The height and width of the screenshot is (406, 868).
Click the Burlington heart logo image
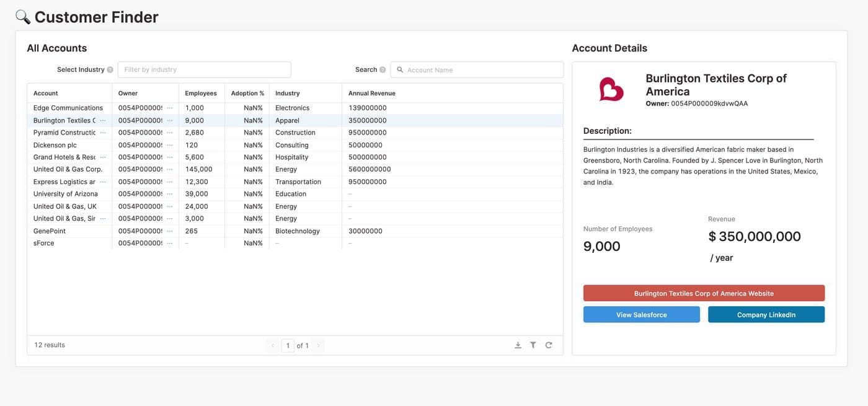[x=611, y=89]
